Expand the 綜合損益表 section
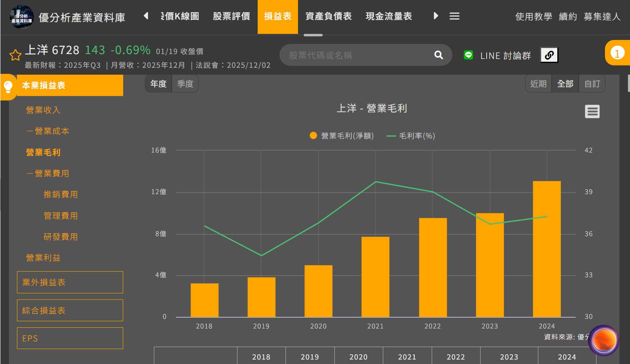 coord(70,310)
